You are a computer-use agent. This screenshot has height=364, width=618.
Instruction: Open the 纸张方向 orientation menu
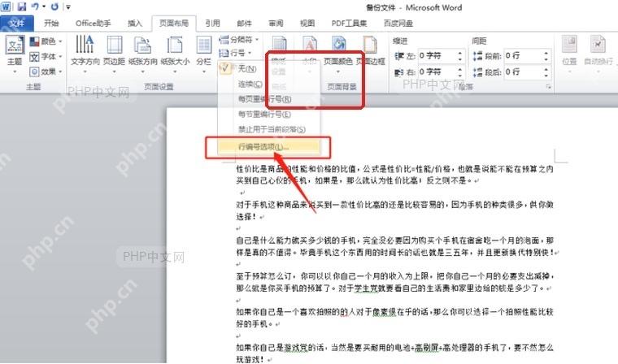click(x=142, y=54)
